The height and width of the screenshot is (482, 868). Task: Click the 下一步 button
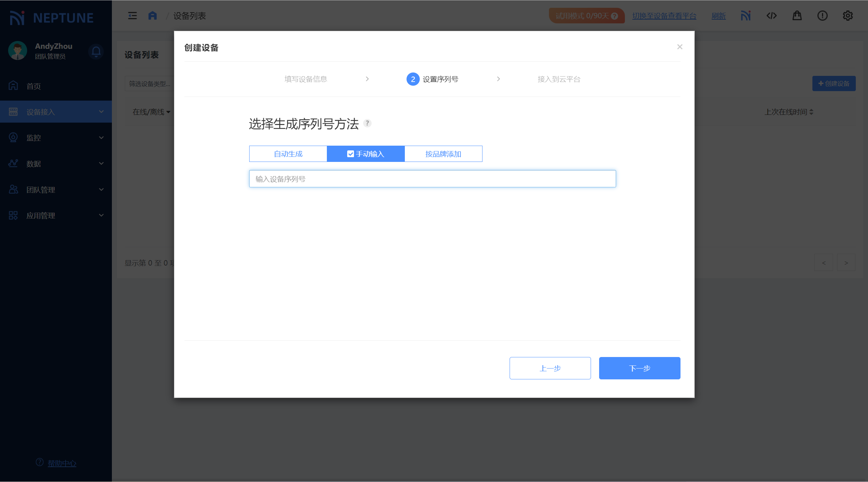[639, 368]
